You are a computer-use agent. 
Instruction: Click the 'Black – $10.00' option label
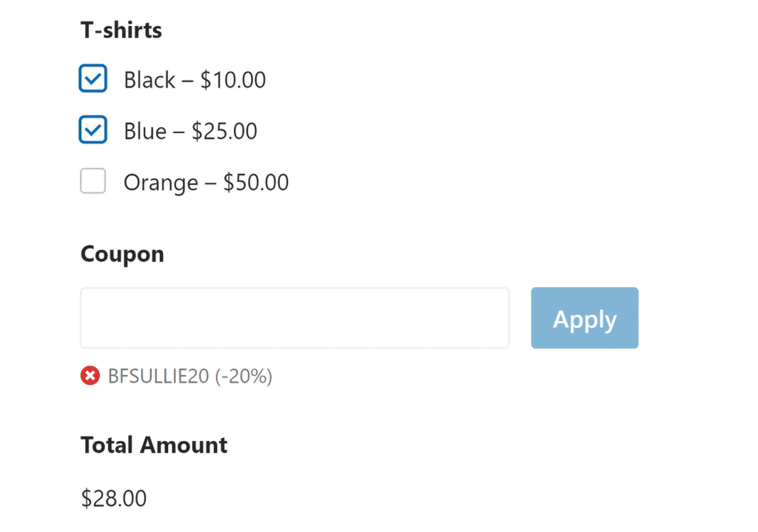pyautogui.click(x=194, y=80)
